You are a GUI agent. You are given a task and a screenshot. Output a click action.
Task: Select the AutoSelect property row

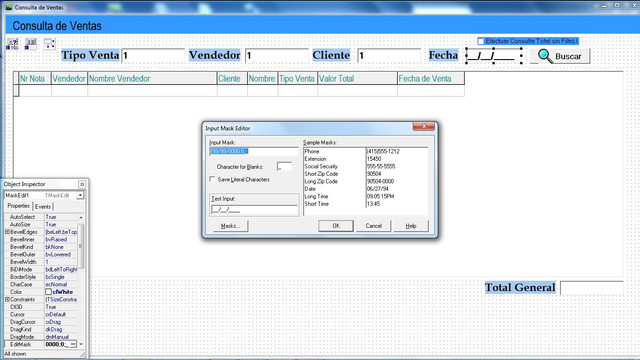(41, 217)
